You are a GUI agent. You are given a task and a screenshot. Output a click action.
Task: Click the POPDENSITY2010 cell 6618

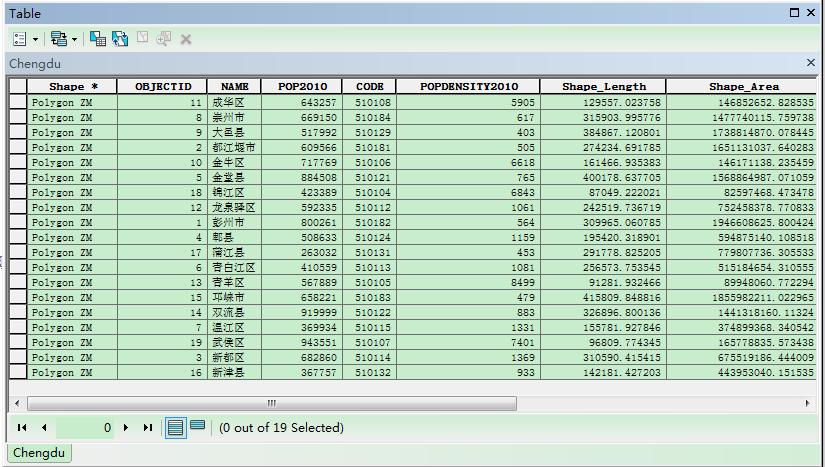coord(468,163)
